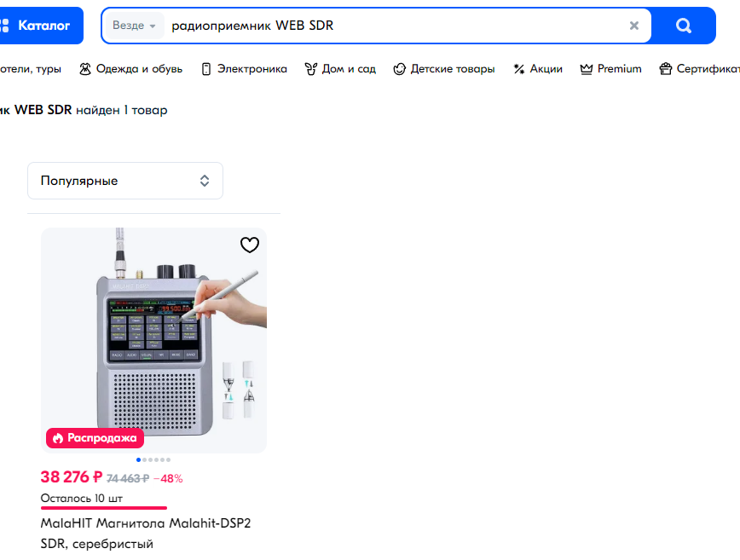Open Детские товары category

[444, 69]
